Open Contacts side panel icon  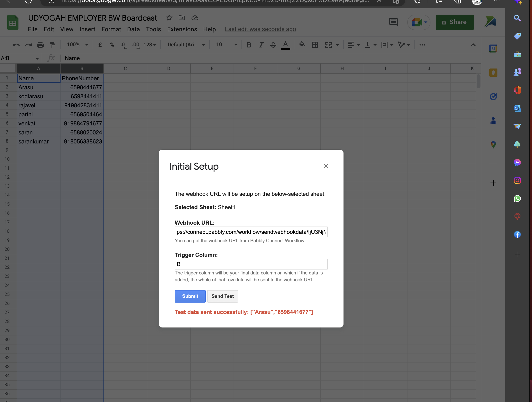pos(493,120)
